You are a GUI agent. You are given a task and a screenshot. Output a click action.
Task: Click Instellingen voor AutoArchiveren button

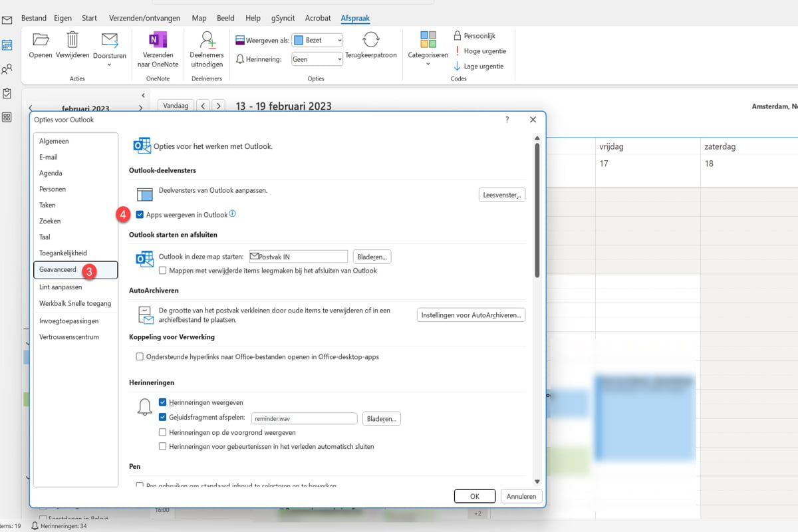[x=471, y=315]
